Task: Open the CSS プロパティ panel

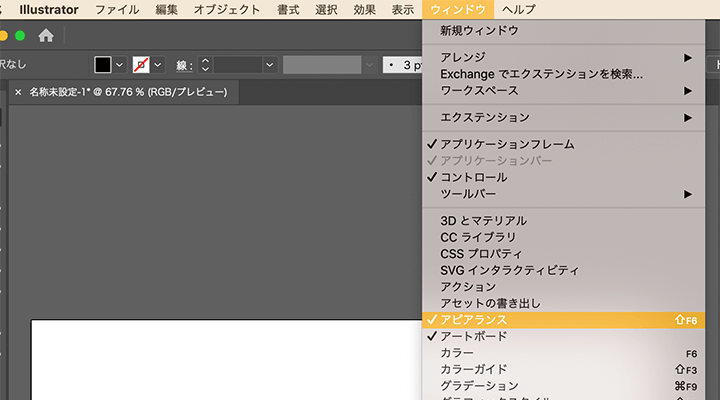Action: point(563,254)
